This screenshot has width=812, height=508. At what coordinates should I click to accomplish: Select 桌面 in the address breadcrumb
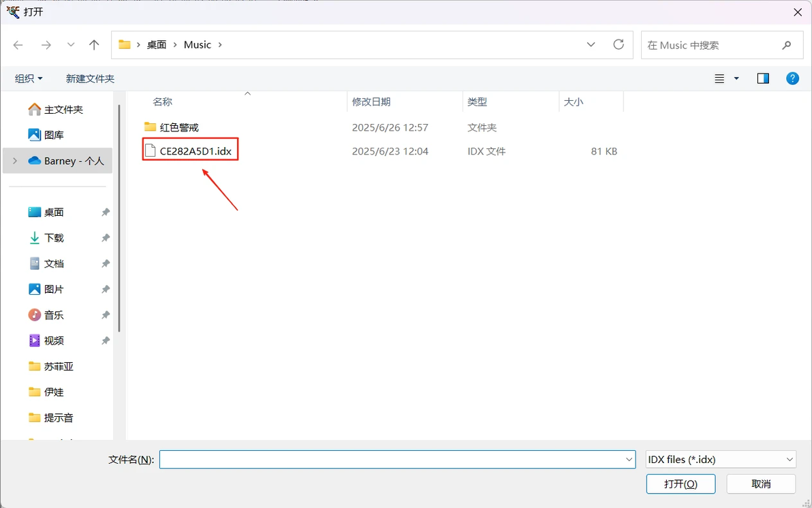(x=157, y=44)
